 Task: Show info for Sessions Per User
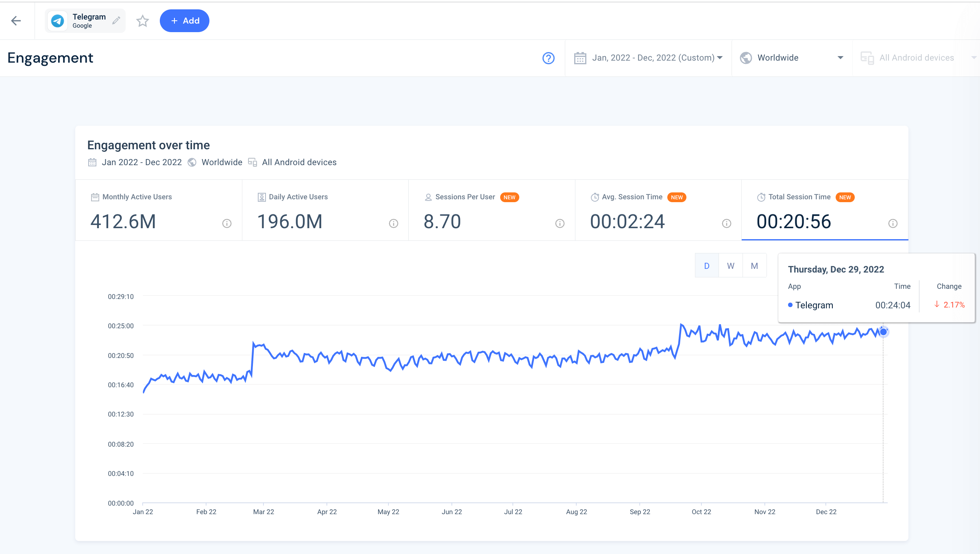(560, 223)
